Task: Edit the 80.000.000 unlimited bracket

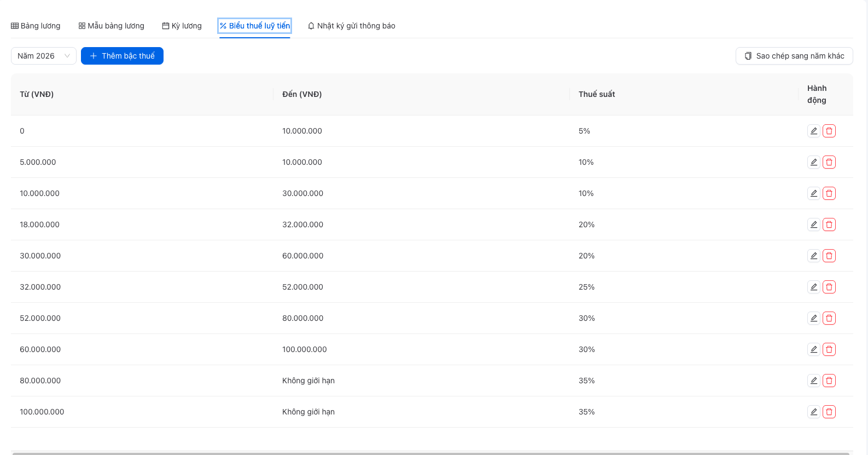Action: click(814, 381)
